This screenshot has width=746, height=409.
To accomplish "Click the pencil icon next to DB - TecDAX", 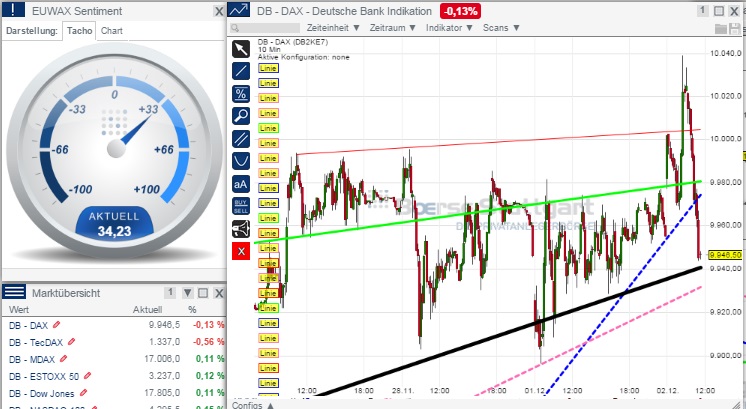I will pos(71,341).
